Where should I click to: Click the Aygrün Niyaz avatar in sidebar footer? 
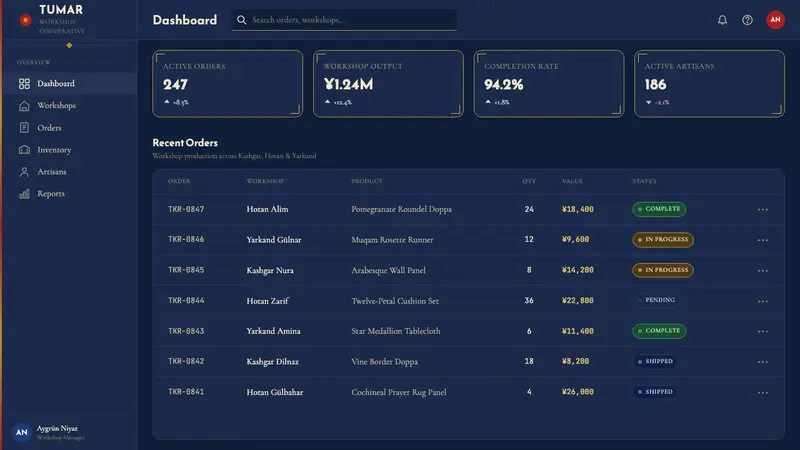coord(21,432)
